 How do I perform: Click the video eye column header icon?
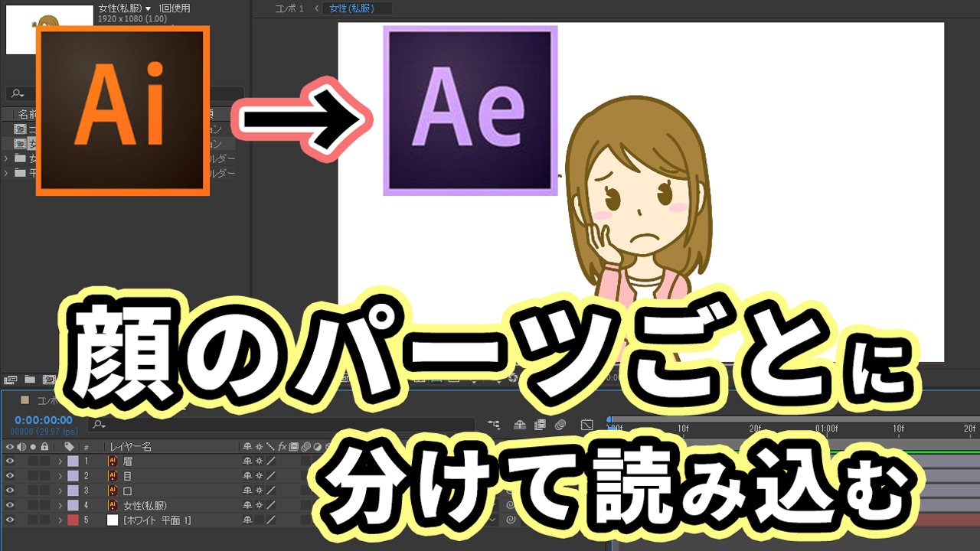pos(10,446)
